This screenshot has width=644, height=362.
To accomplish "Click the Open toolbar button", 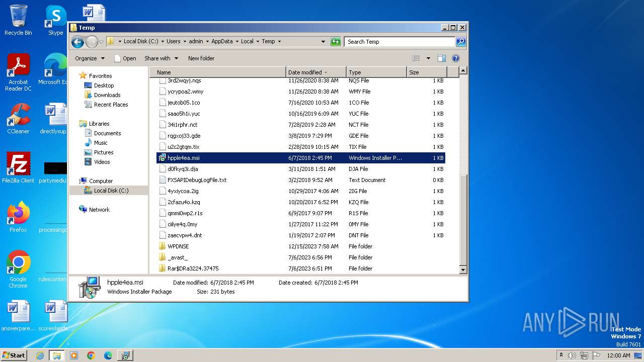I will 125,58.
